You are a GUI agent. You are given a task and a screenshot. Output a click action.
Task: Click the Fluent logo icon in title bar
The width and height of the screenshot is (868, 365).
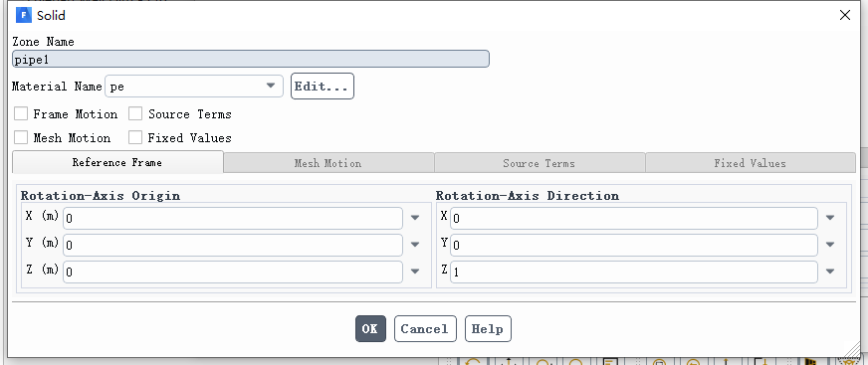coord(24,15)
